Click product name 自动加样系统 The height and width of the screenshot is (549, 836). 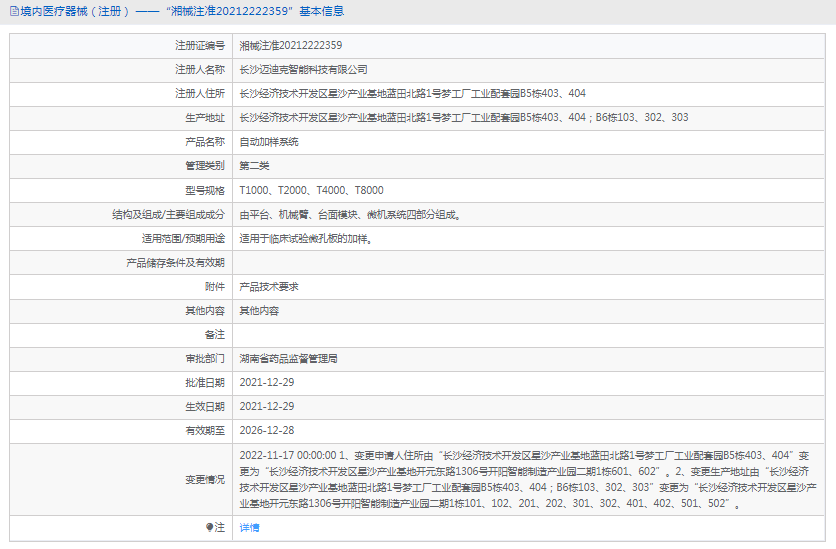click(269, 142)
